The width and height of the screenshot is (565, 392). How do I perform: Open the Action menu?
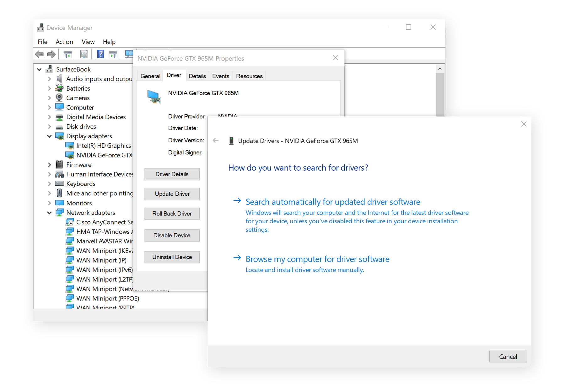point(64,42)
